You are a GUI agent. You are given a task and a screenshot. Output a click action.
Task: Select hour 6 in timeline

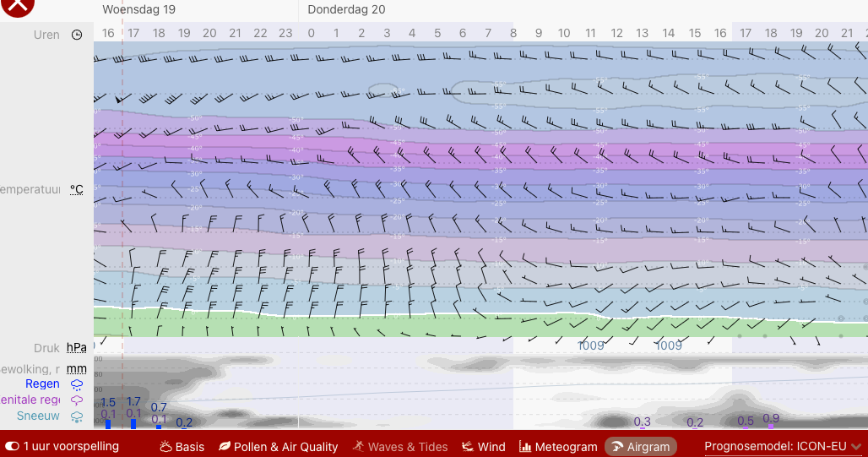tap(463, 33)
